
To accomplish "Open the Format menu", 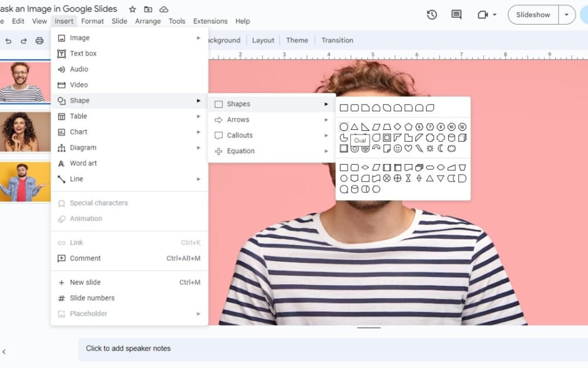I will (x=92, y=21).
